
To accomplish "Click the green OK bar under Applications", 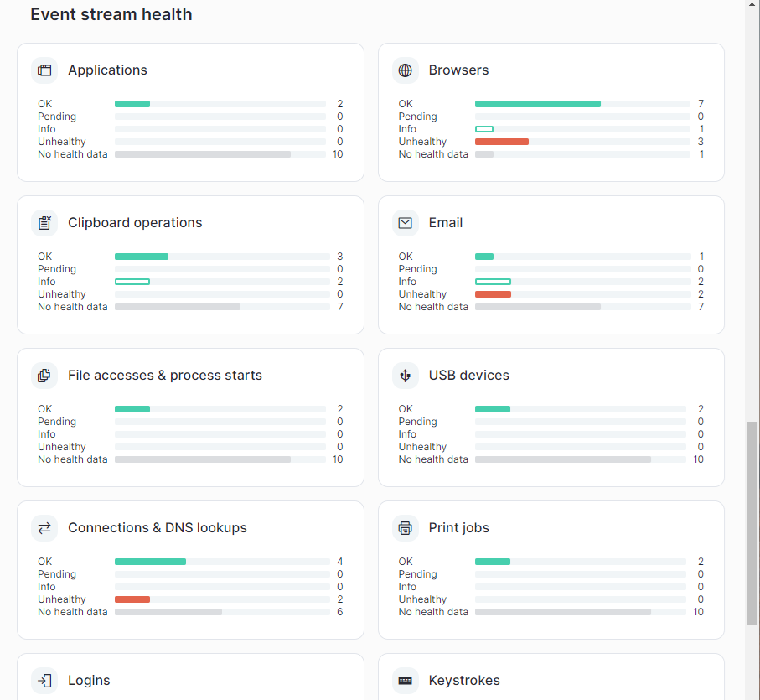I will [132, 104].
